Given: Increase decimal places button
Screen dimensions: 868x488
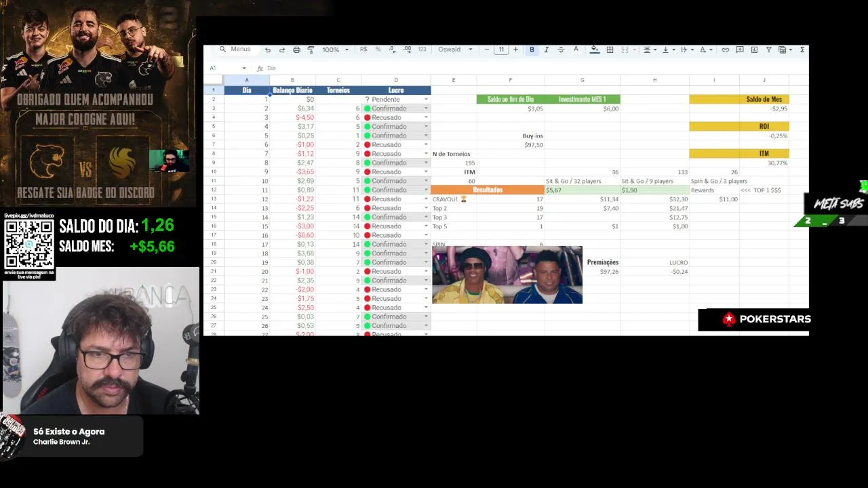Looking at the screenshot, I should [x=407, y=49].
